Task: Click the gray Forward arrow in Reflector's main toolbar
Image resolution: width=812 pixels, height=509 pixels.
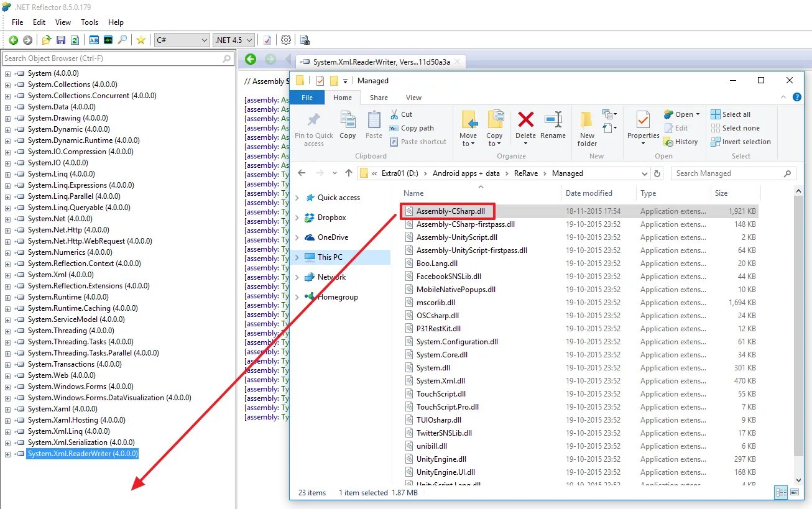Action: point(27,40)
